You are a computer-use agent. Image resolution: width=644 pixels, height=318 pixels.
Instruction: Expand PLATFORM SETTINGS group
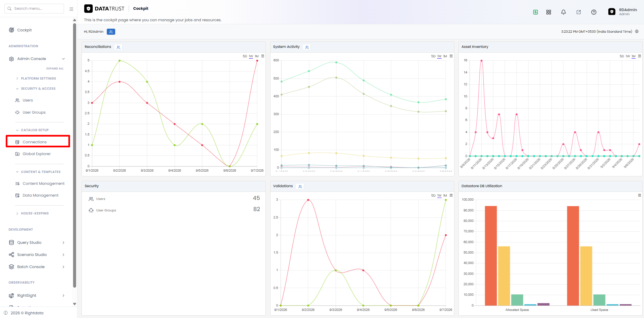pyautogui.click(x=36, y=79)
